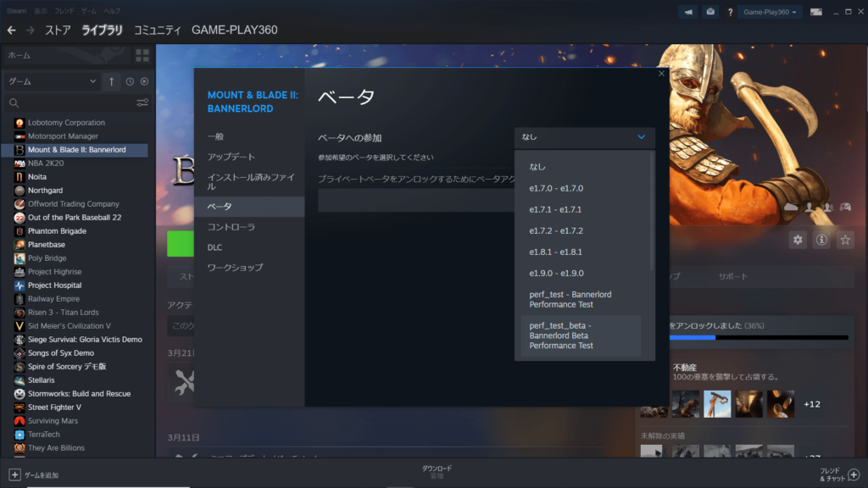Open the 表示 menu
The image size is (868, 488).
41,10
